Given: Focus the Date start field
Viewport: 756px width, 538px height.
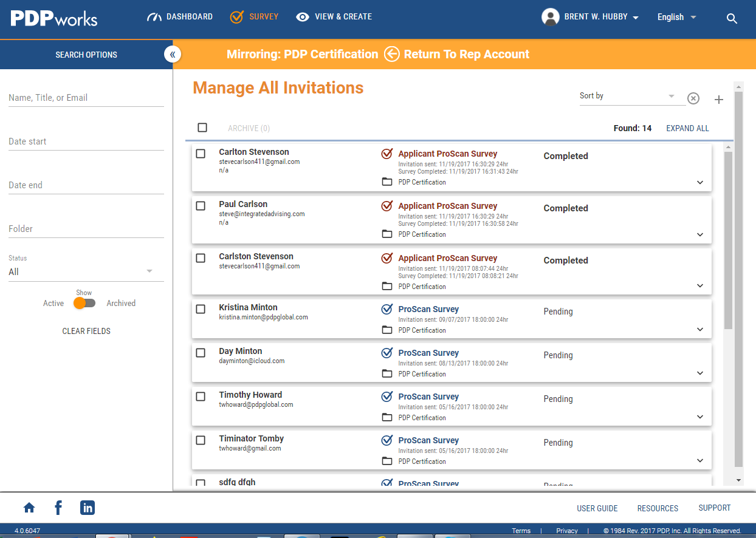Looking at the screenshot, I should tap(86, 141).
